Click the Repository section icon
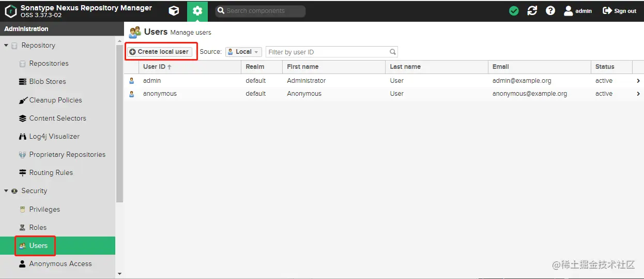Screen dimensions: 644x279 pos(14,46)
